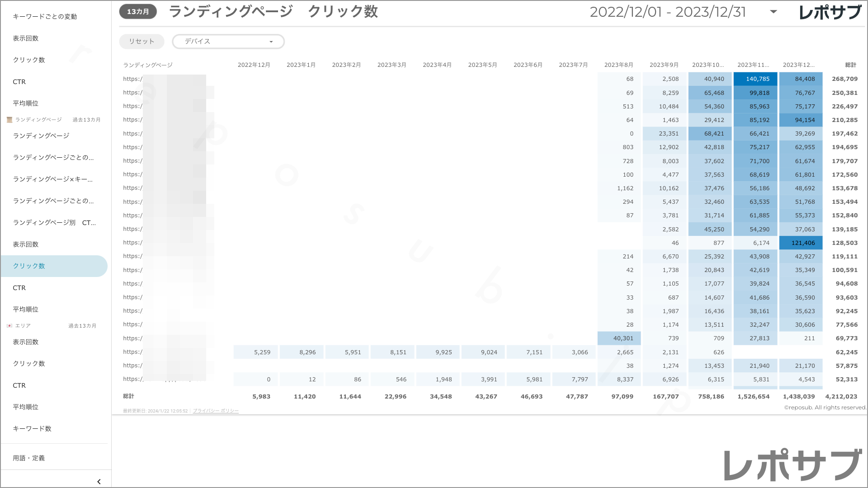
Task: Click the リセット button
Action: tap(141, 41)
